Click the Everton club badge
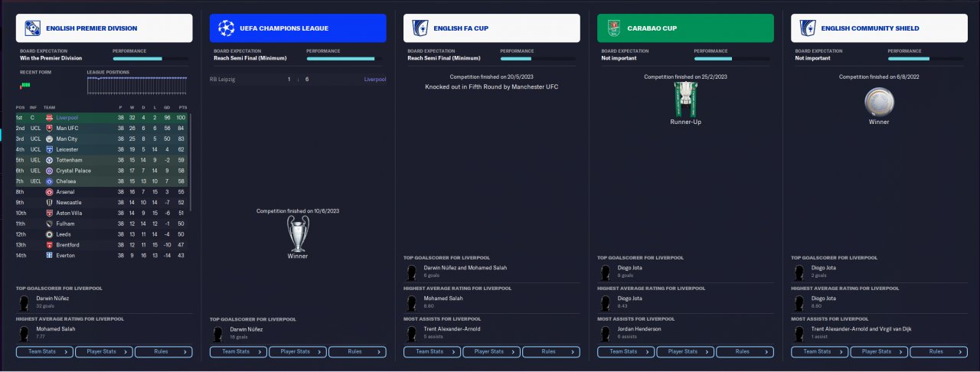The width and height of the screenshot is (980, 372). click(x=49, y=255)
